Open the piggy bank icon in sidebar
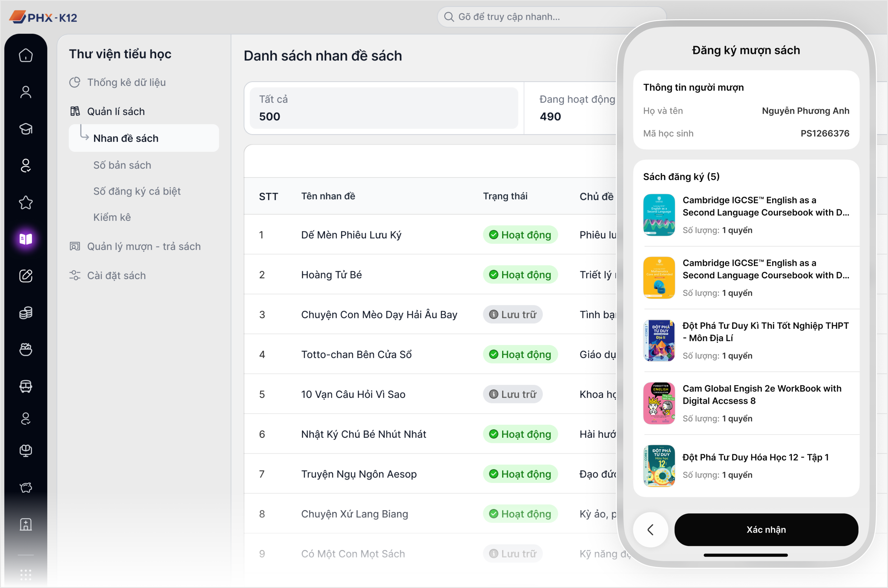 (26, 487)
